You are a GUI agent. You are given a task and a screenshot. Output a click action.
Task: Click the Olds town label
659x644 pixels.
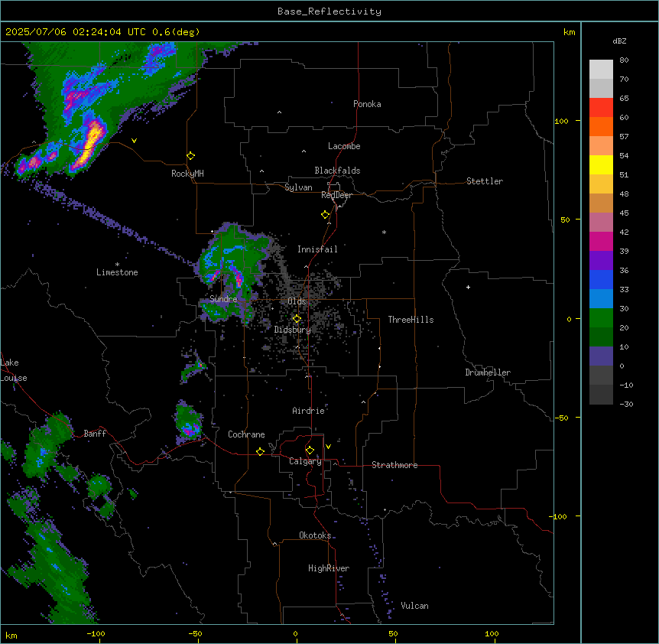[x=297, y=301]
